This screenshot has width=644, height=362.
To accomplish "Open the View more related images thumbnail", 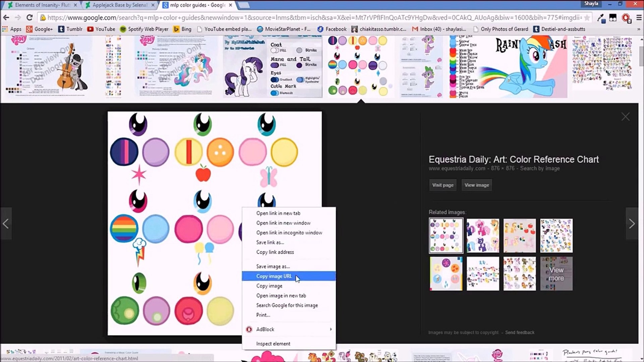I will click(x=556, y=274).
